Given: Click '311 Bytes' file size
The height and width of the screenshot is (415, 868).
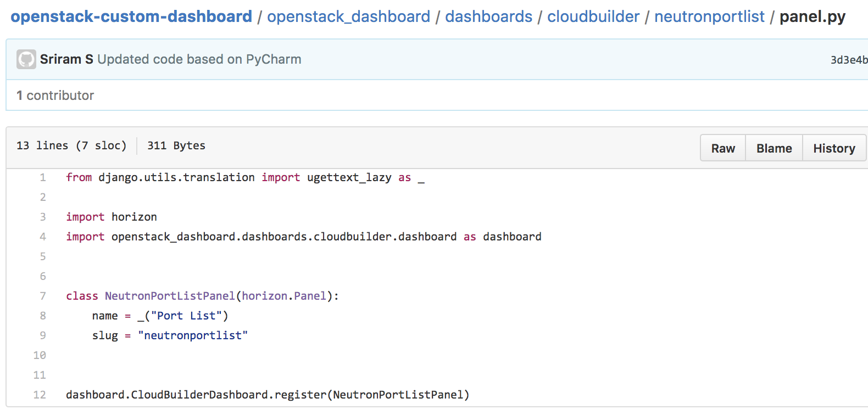Looking at the screenshot, I should click(176, 145).
